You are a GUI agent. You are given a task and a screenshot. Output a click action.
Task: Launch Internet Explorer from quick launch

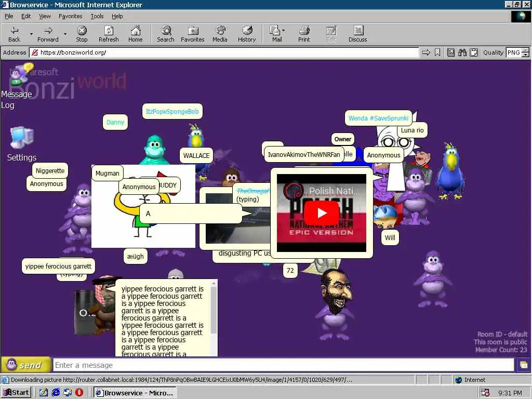56,393
